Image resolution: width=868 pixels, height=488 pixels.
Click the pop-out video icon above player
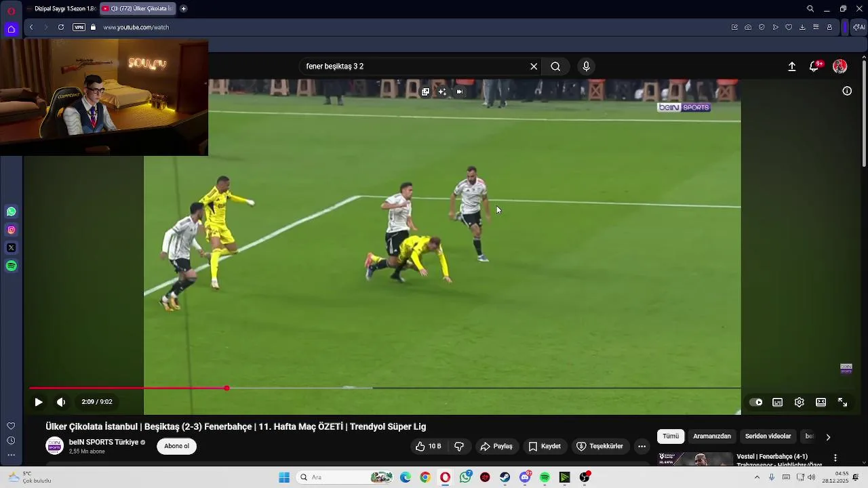pos(425,91)
